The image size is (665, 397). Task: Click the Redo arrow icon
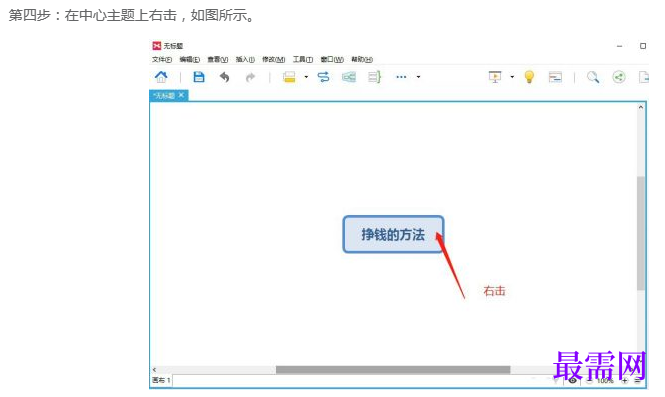250,77
